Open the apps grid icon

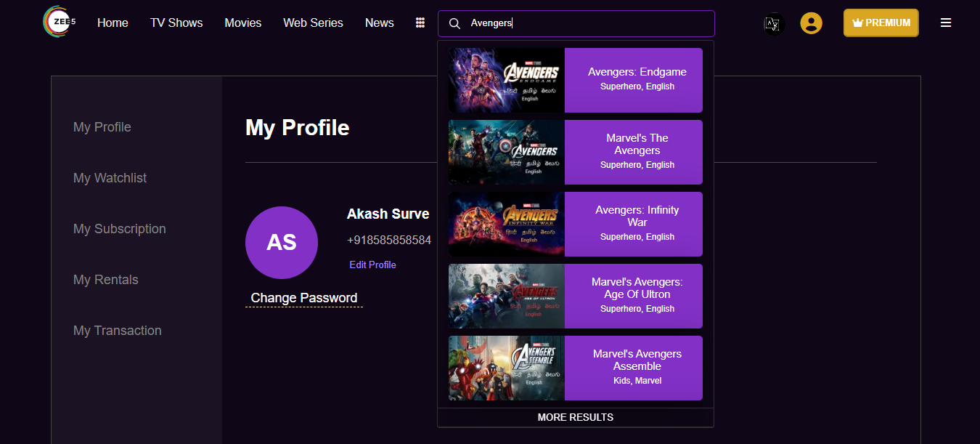click(x=420, y=23)
